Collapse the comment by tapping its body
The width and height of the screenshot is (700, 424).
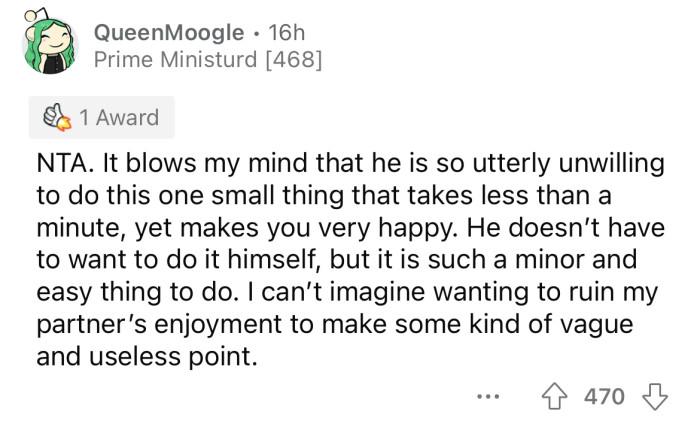point(350,260)
